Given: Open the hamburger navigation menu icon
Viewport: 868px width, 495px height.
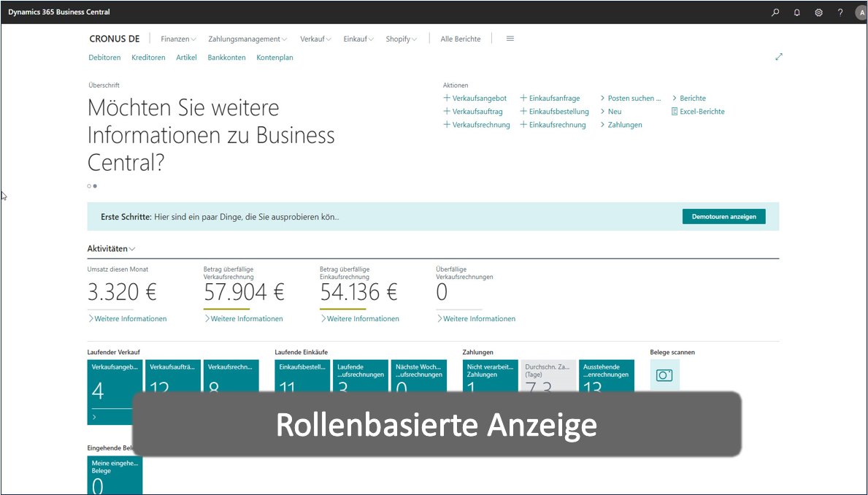Looking at the screenshot, I should coord(510,39).
